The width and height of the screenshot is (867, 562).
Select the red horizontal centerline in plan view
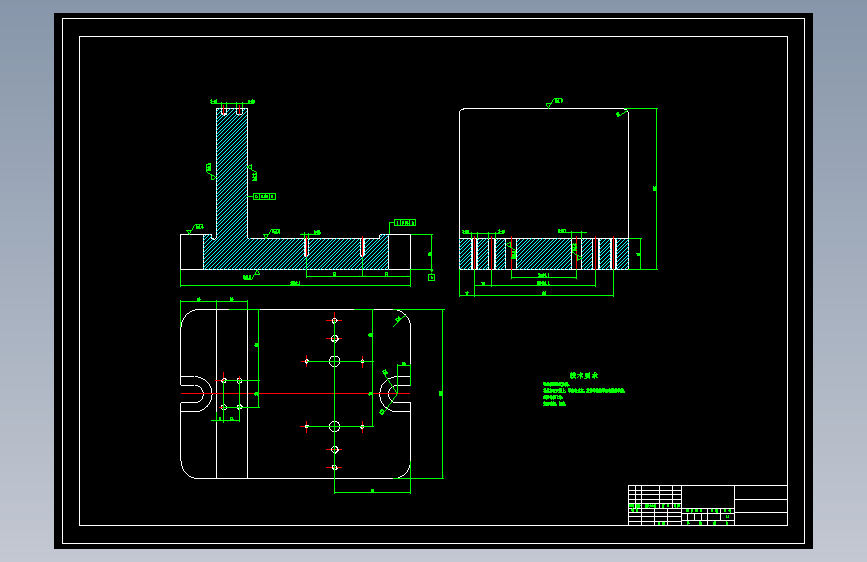[295, 394]
